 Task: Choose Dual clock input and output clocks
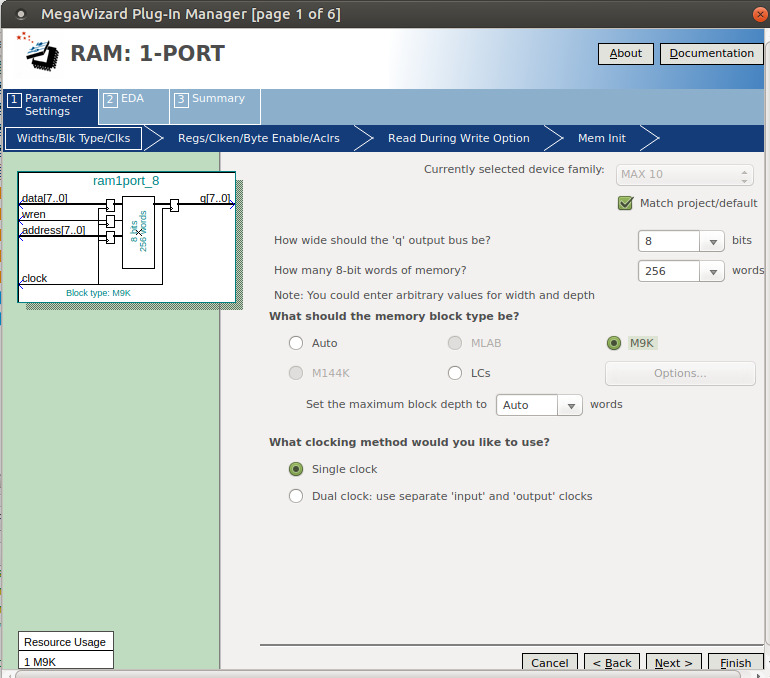296,496
